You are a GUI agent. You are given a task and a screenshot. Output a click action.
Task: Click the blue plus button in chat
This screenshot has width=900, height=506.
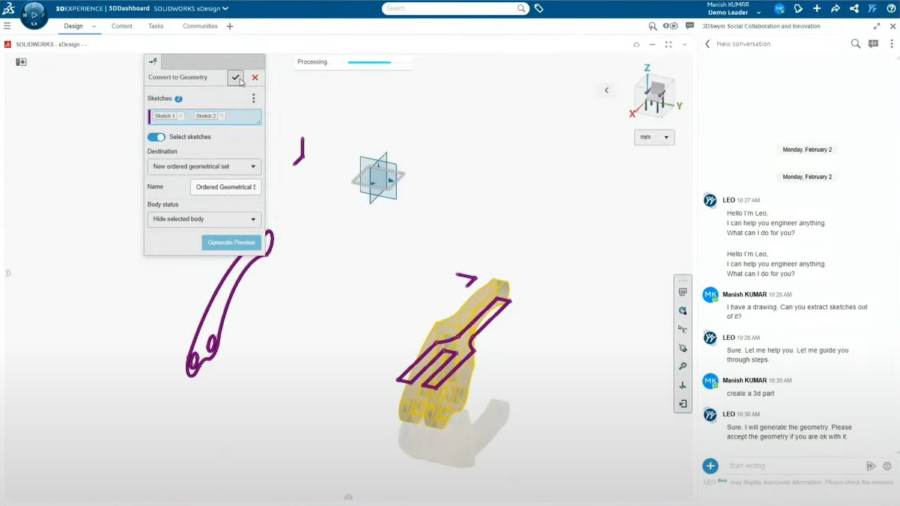tap(710, 466)
